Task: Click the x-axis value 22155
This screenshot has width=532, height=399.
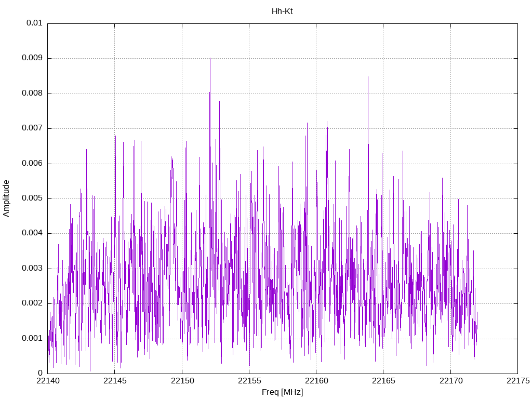Action: point(249,381)
